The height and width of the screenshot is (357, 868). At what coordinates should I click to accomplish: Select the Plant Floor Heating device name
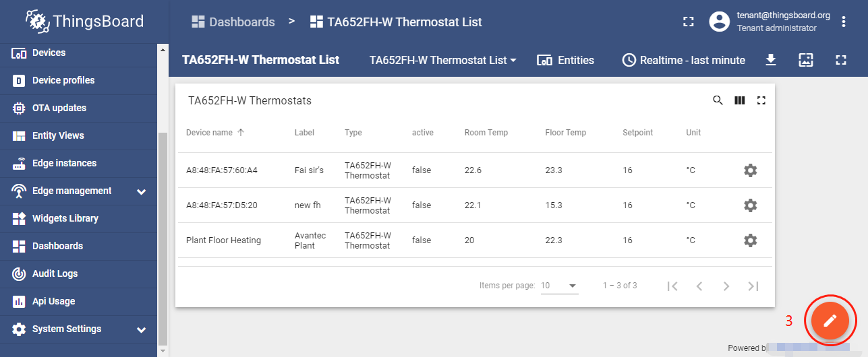[223, 240]
